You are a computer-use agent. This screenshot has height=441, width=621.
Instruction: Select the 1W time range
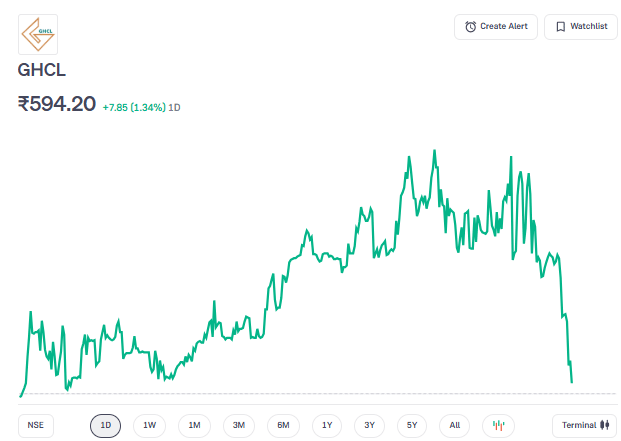pos(149,425)
